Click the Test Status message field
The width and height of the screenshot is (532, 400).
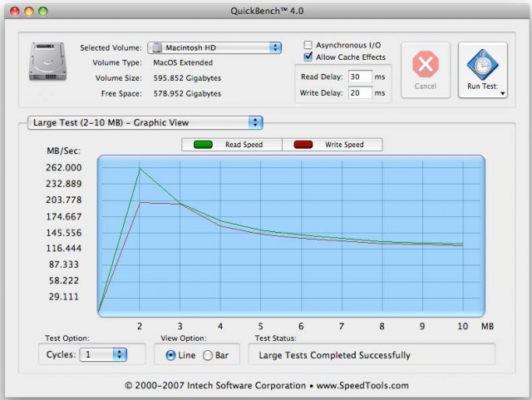point(372,354)
